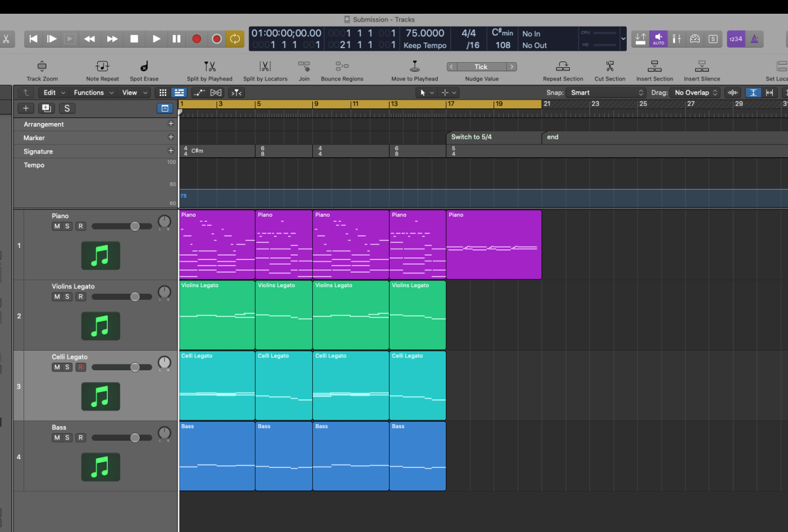This screenshot has height=532, width=788.
Task: Activate the Spot Erase tool
Action: (144, 67)
